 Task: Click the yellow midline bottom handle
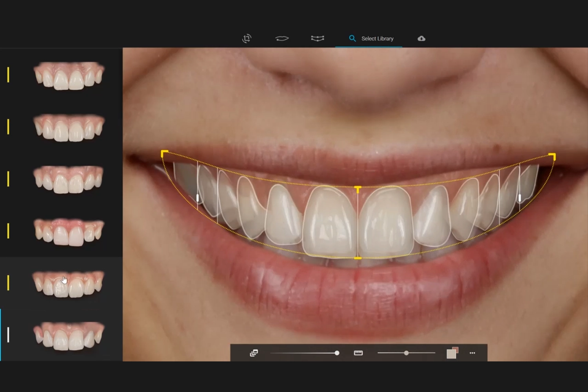358,258
